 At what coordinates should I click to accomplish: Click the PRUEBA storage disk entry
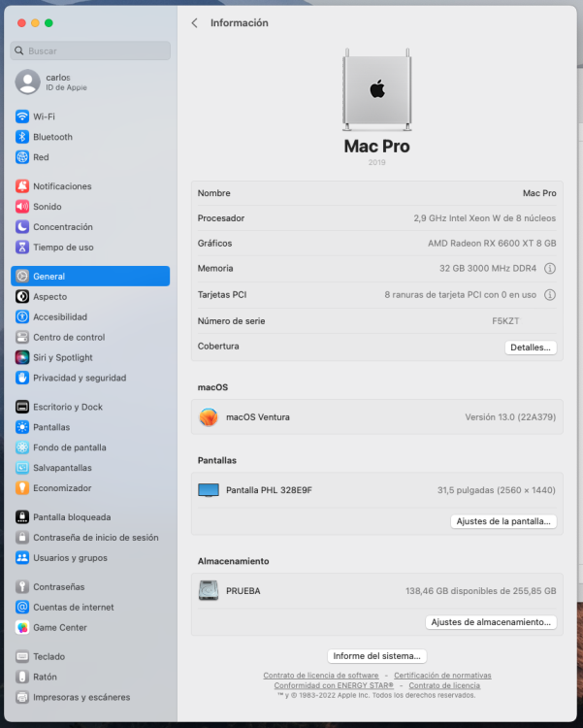tap(377, 591)
